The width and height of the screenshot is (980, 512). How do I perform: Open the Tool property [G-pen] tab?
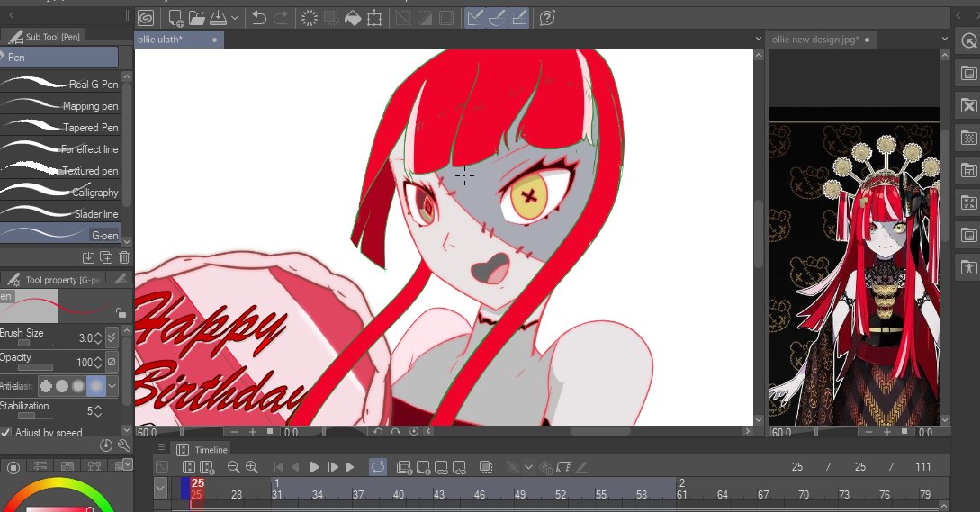55,280
